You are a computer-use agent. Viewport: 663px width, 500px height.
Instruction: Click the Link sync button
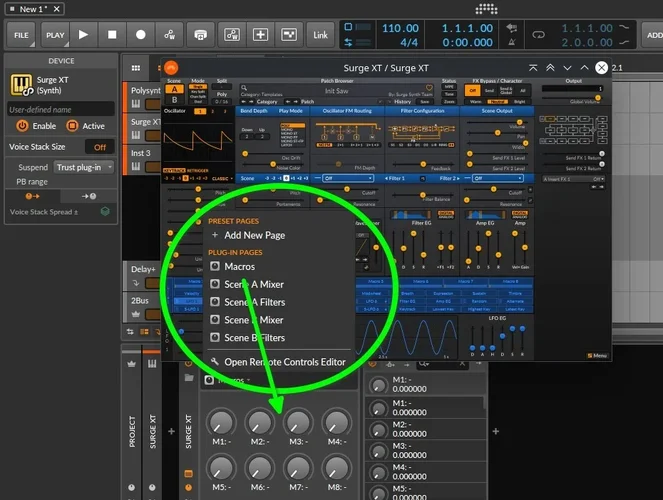click(320, 34)
